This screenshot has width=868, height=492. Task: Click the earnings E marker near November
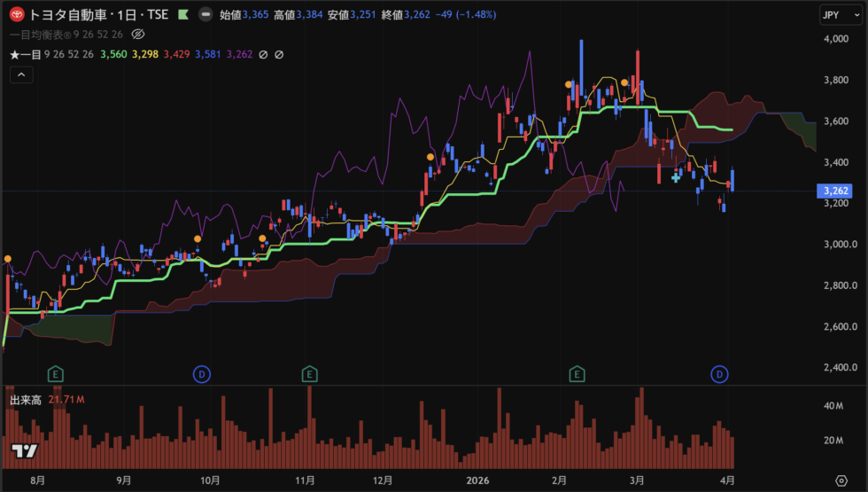[310, 375]
